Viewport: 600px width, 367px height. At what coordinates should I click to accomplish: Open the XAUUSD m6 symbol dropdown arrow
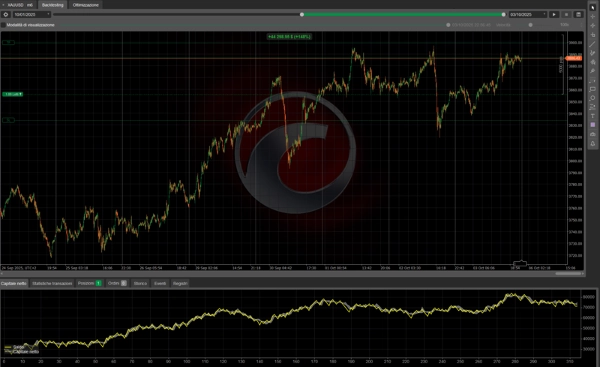pos(3,5)
